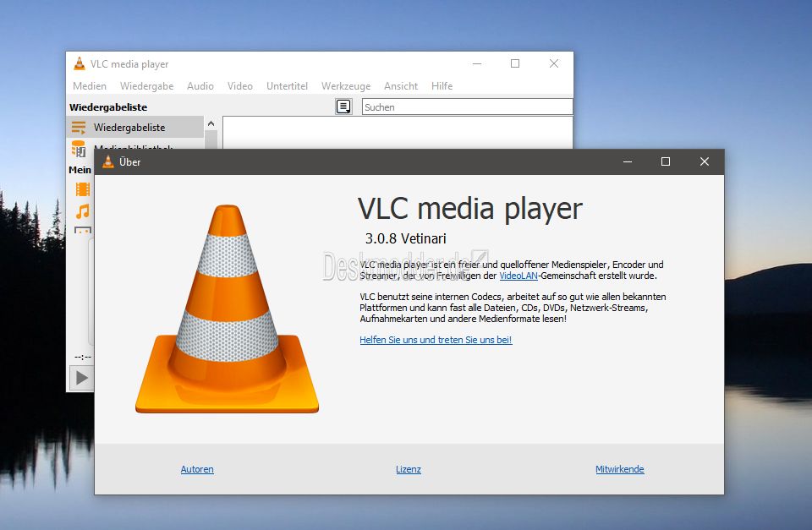Click the '3.0.8 Vetinari' version text
This screenshot has height=530, width=812.
click(x=405, y=238)
